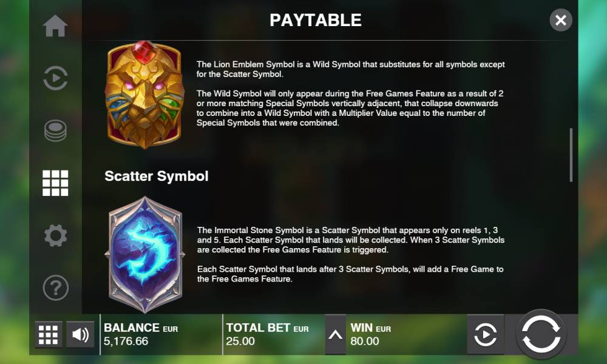Viewport: 607px width, 364px height.
Task: Expand total bet with up arrow
Action: 335,335
